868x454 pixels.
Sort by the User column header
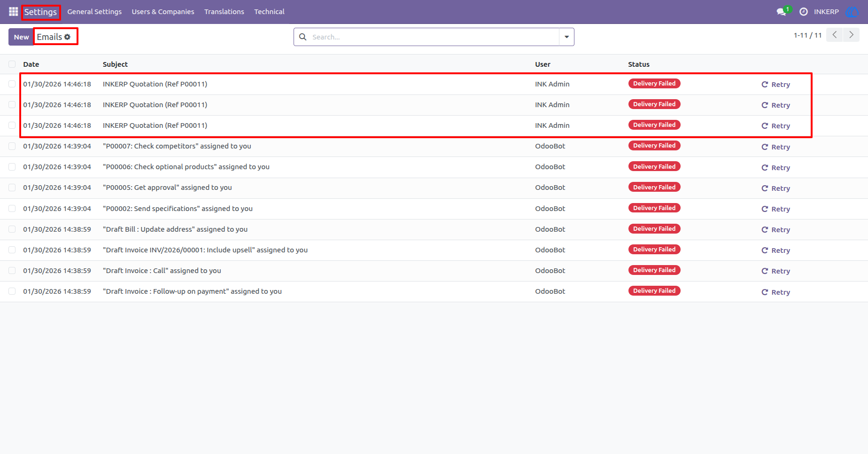coord(542,64)
